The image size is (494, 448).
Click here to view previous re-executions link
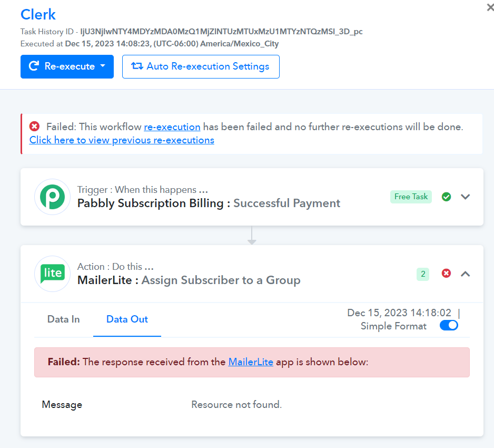[122, 140]
